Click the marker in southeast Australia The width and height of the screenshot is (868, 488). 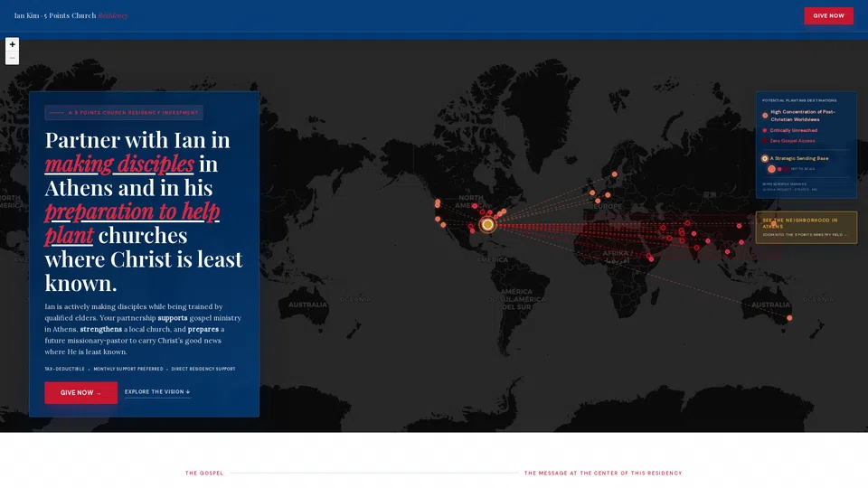click(x=789, y=317)
